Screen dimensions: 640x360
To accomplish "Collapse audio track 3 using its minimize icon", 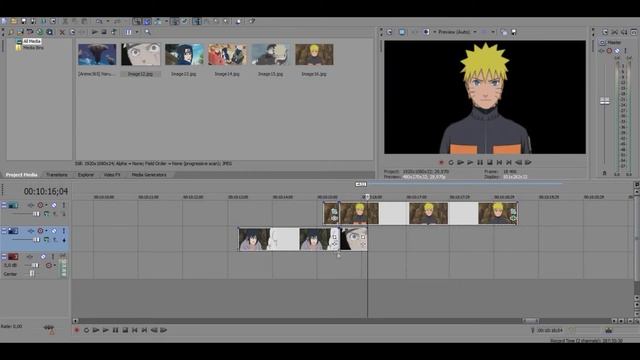I will click(x=4, y=256).
